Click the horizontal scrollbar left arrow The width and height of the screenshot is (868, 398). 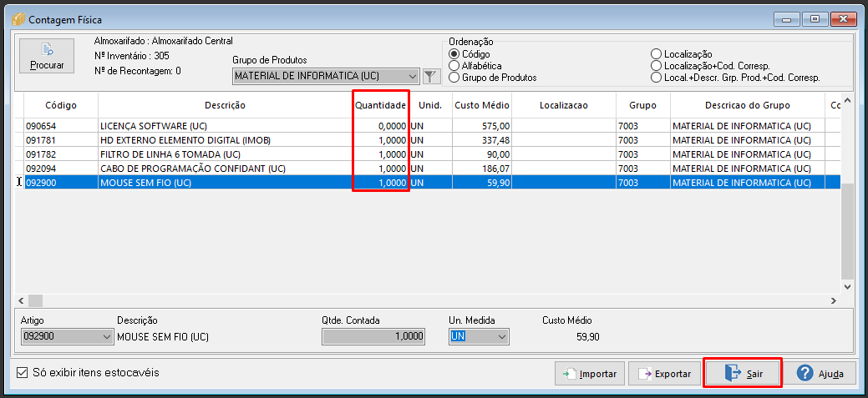(x=22, y=300)
